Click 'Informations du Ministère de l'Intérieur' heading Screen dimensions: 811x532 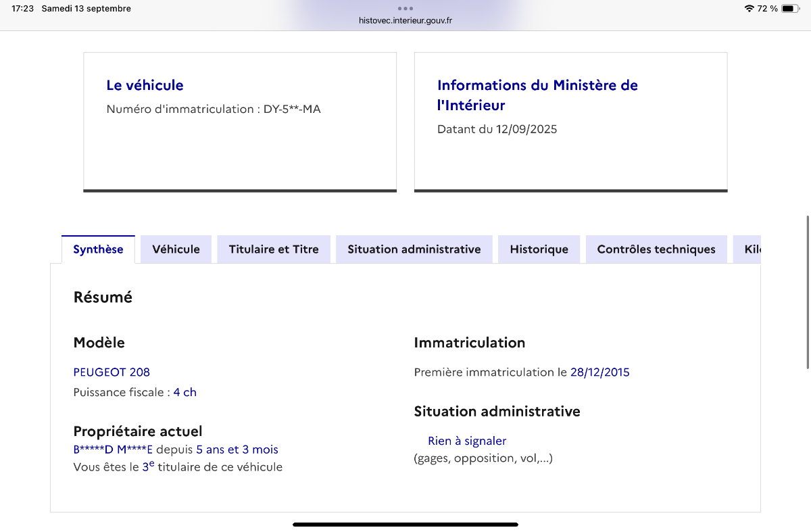[537, 95]
